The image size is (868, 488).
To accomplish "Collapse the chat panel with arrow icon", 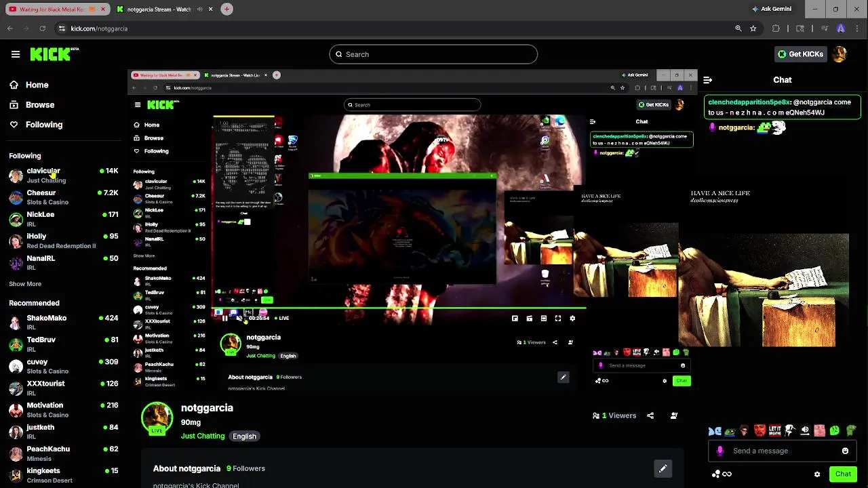I will [707, 80].
